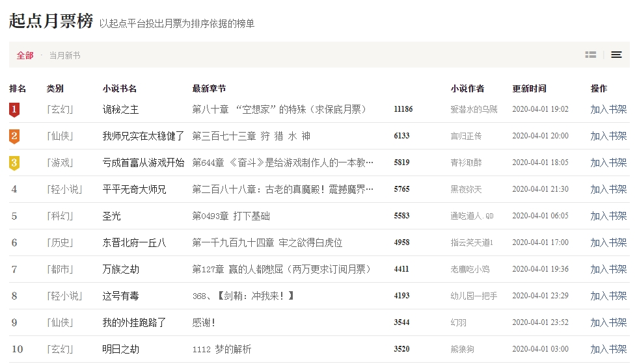637x364 pixels.
Task: Open latest chapter 第0493章 打下基础
Action: click(231, 216)
